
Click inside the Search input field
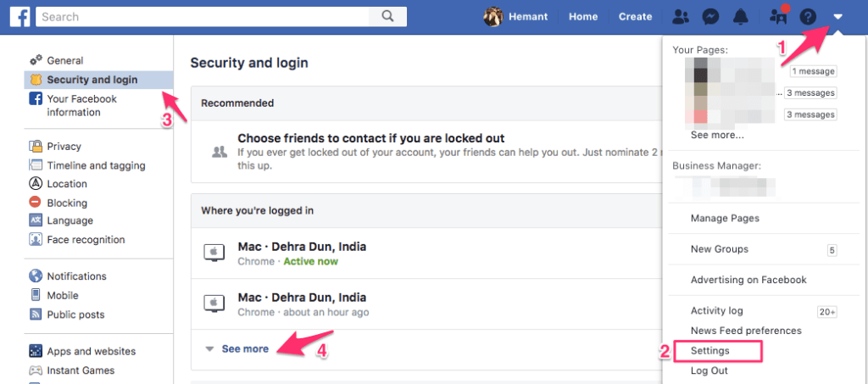tap(203, 17)
